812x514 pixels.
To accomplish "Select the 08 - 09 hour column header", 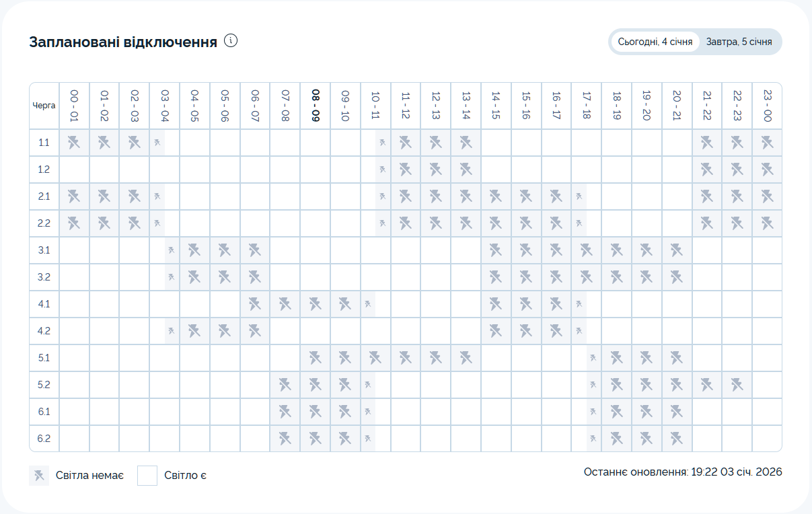I will point(315,106).
